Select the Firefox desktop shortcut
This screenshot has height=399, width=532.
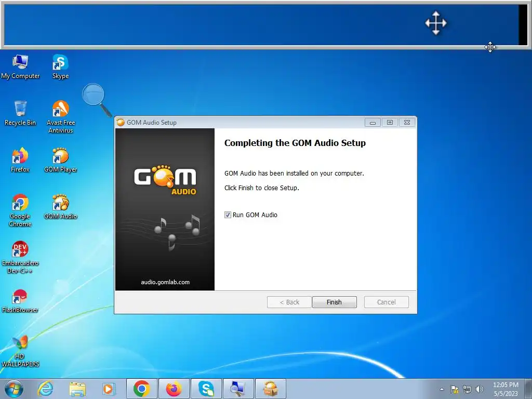pos(20,160)
